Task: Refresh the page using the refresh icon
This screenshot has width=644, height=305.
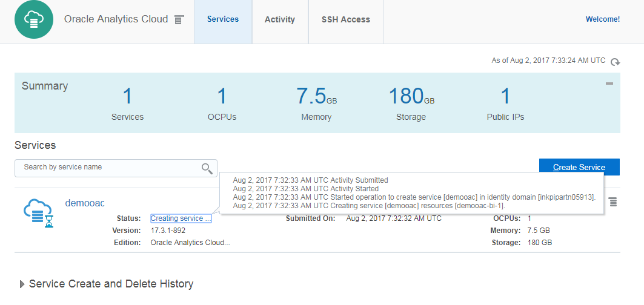Action: point(615,62)
